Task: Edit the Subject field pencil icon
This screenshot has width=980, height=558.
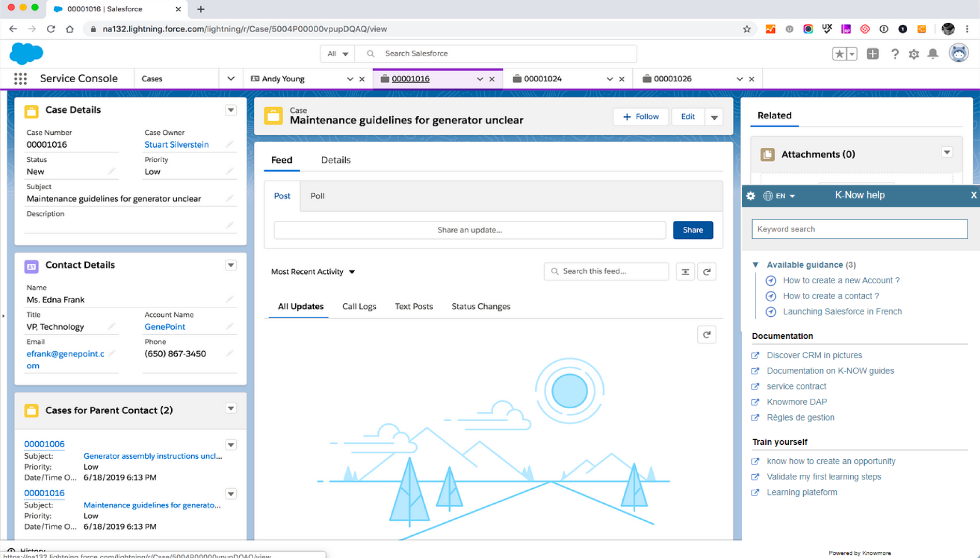Action: (230, 198)
